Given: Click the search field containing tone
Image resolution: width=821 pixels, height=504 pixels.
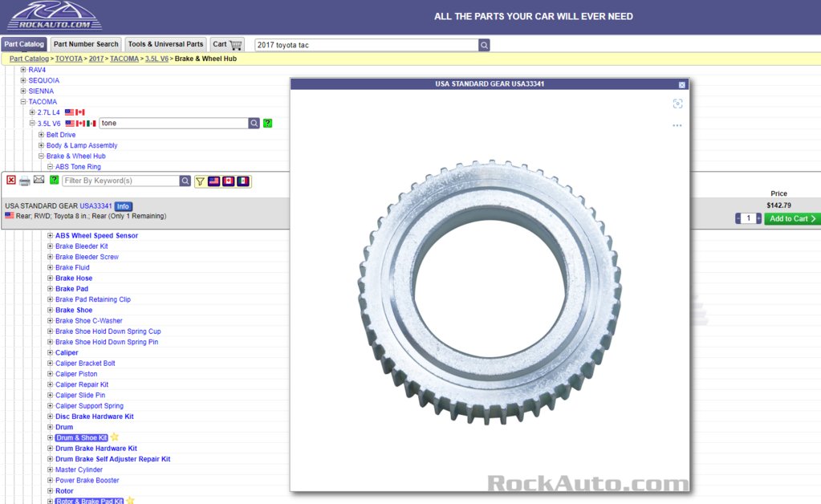Looking at the screenshot, I should (173, 124).
